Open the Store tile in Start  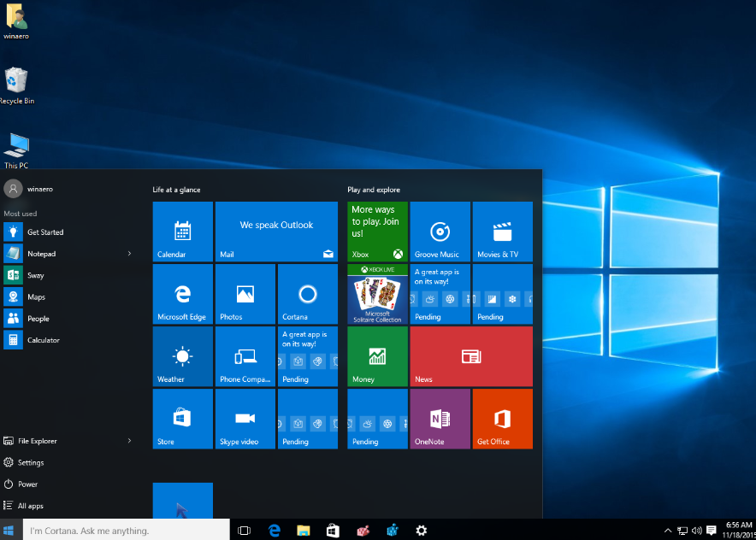tap(182, 419)
